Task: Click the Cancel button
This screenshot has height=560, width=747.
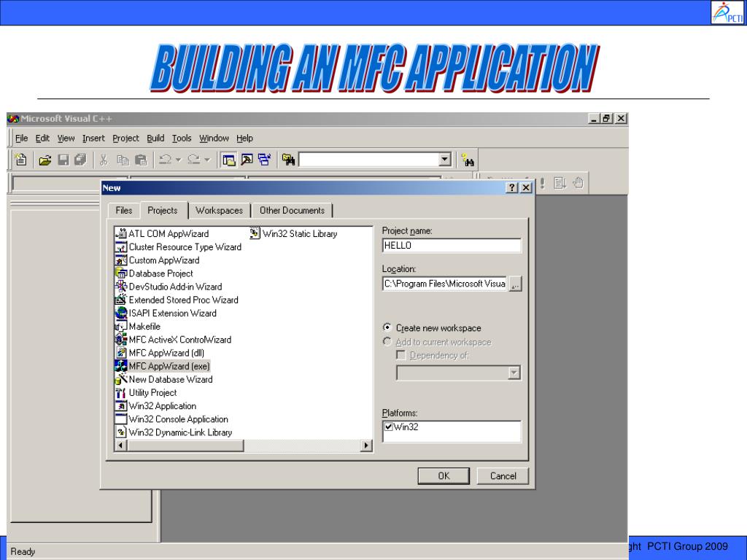Action: point(503,475)
